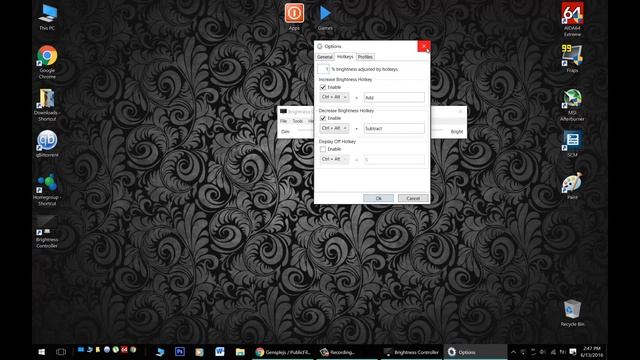Image resolution: width=640 pixels, height=360 pixels.
Task: Open the Recycle Bin desktop icon
Action: [x=572, y=313]
